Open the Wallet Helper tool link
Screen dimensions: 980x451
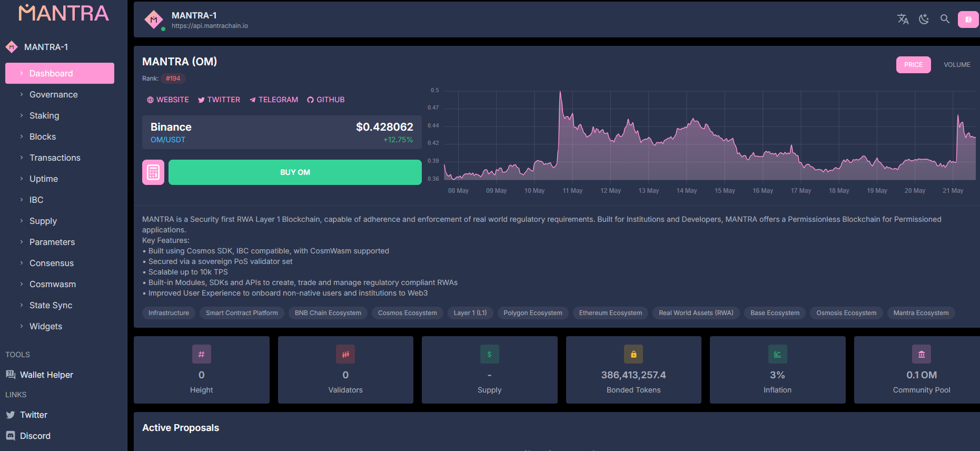46,375
